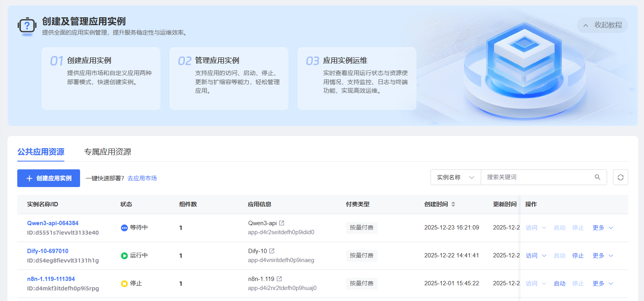Open external link icon beside Qwen3-api

coord(281,223)
